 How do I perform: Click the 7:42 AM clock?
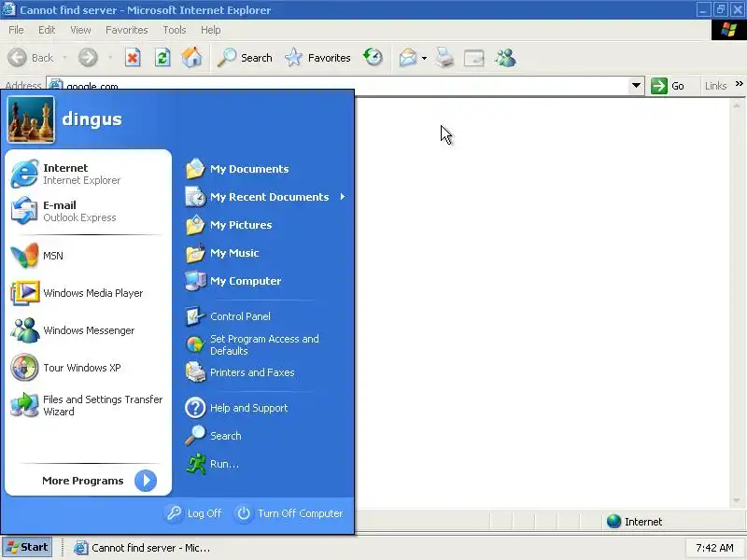(714, 548)
